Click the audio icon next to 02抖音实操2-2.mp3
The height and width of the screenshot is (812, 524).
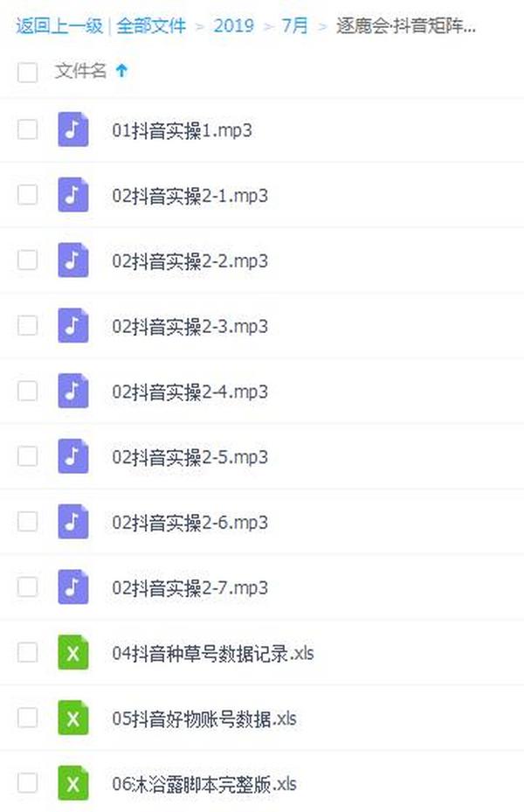[x=73, y=260]
